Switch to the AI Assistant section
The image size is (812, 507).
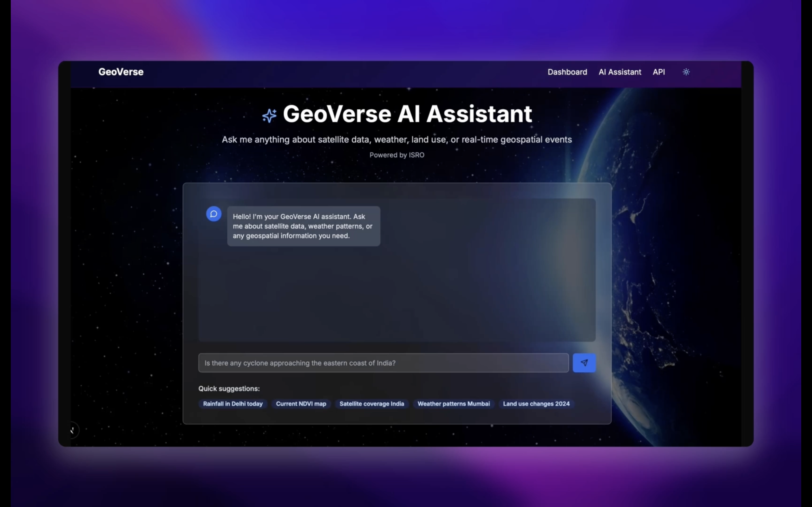pos(619,72)
